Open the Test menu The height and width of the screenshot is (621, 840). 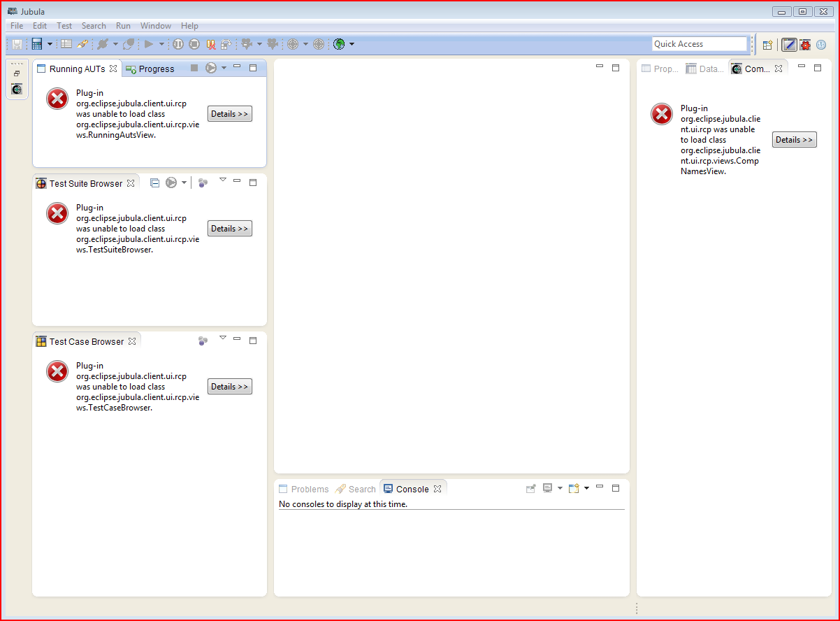tap(64, 26)
